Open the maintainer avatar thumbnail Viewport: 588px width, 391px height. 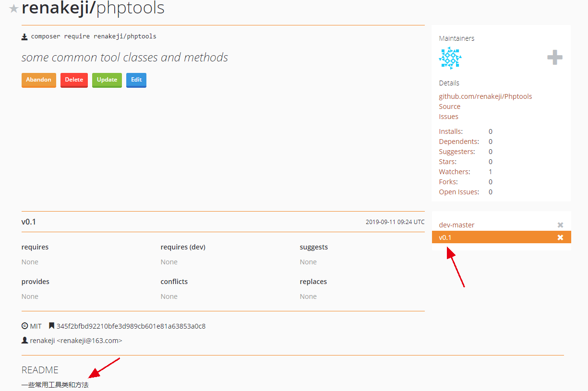pos(450,58)
